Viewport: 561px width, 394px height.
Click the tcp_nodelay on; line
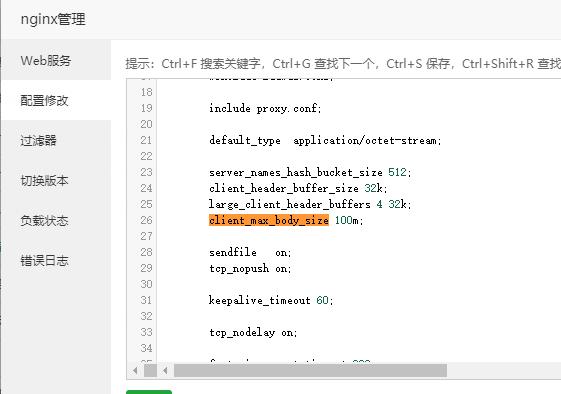point(253,332)
